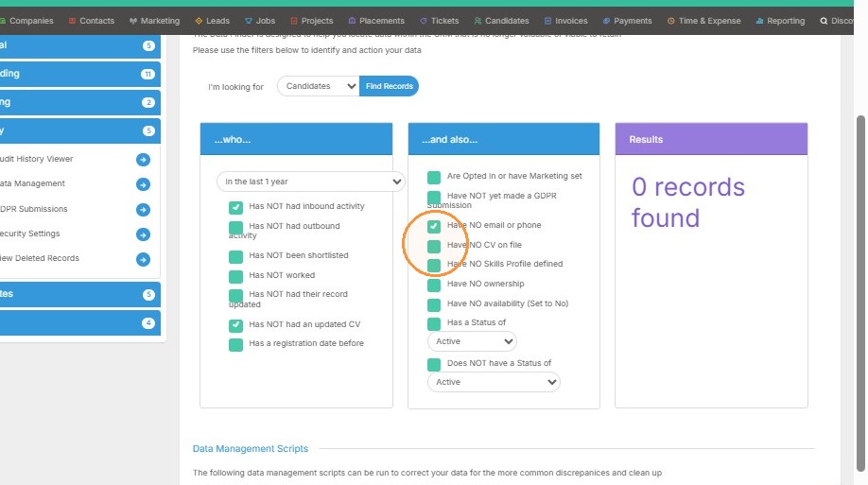Check 'Have NO ownership' checkbox
This screenshot has height=485, width=868.
[434, 286]
